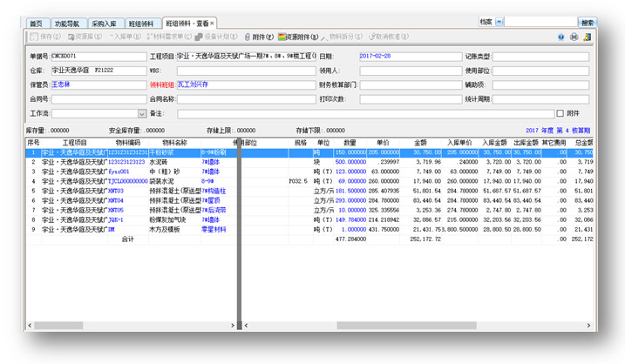Click the vertical splitter between grids
Viewport: 625px width, 364px height.
[239, 234]
